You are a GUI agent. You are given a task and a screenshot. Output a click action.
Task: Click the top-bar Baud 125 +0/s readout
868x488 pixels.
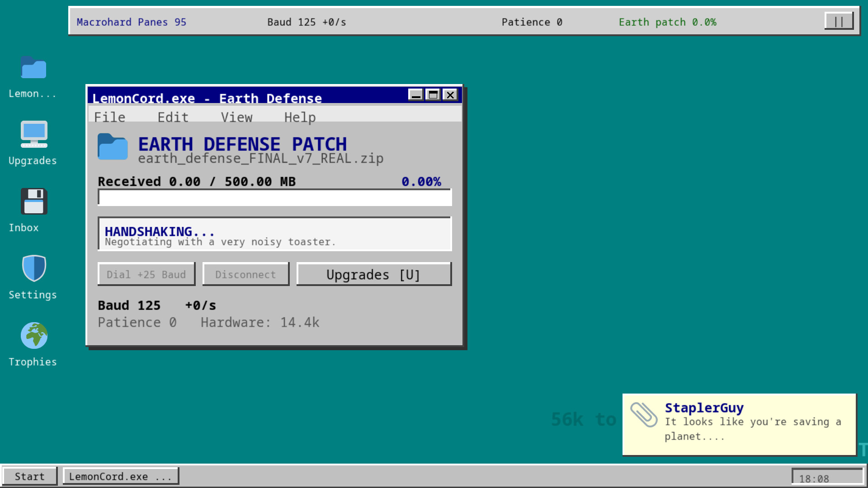[x=307, y=22]
